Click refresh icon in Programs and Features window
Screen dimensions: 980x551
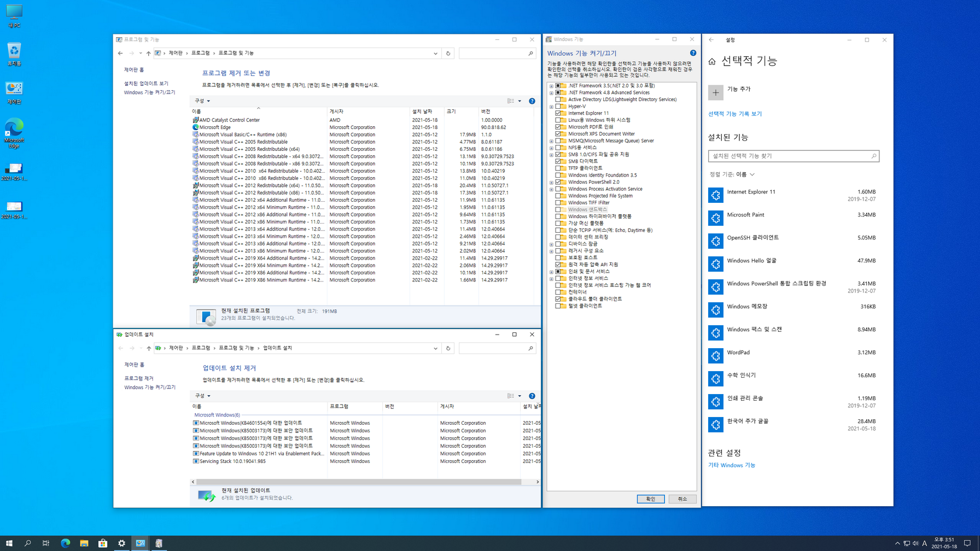coord(448,54)
